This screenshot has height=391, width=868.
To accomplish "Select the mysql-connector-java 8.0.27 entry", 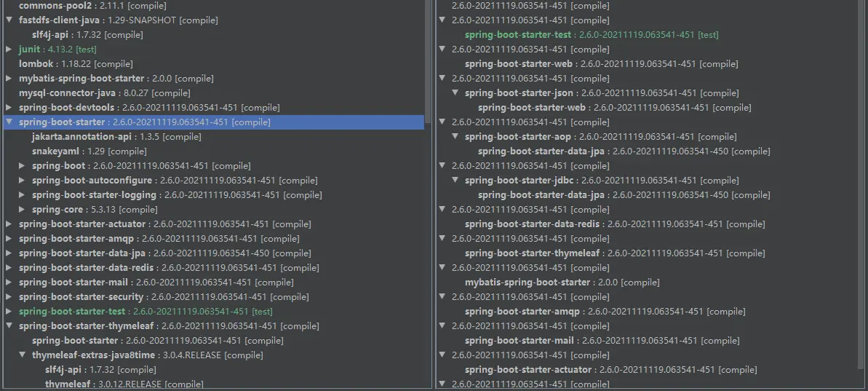I will coord(67,93).
